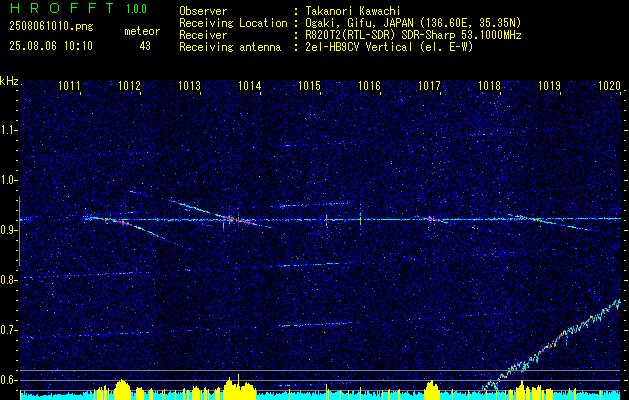
Task: Click the Receiver field label
Action: pos(203,35)
